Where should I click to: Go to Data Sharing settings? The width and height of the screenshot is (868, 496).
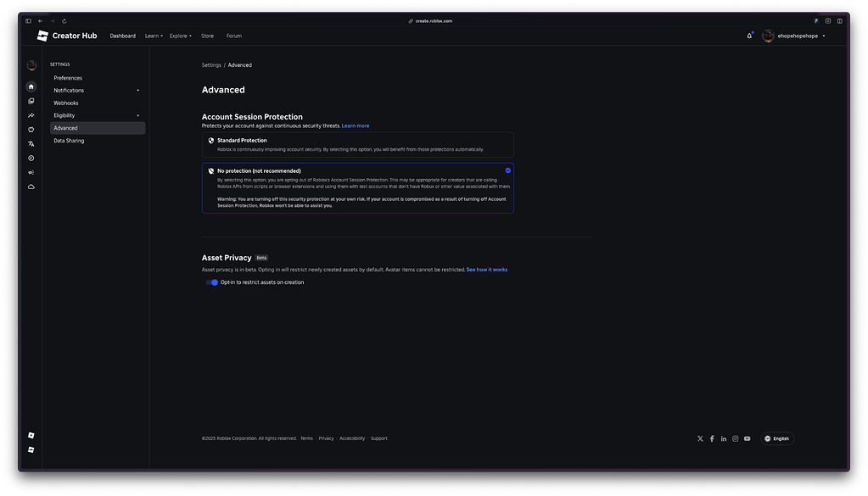pyautogui.click(x=69, y=141)
